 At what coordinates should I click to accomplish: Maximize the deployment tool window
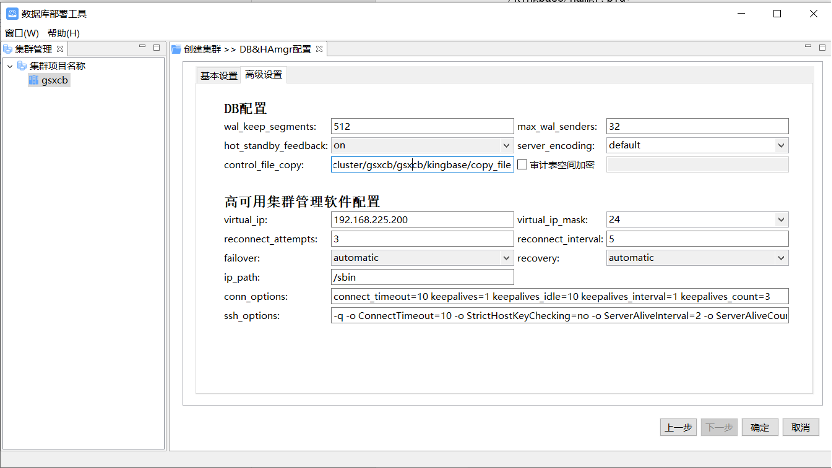tap(777, 14)
